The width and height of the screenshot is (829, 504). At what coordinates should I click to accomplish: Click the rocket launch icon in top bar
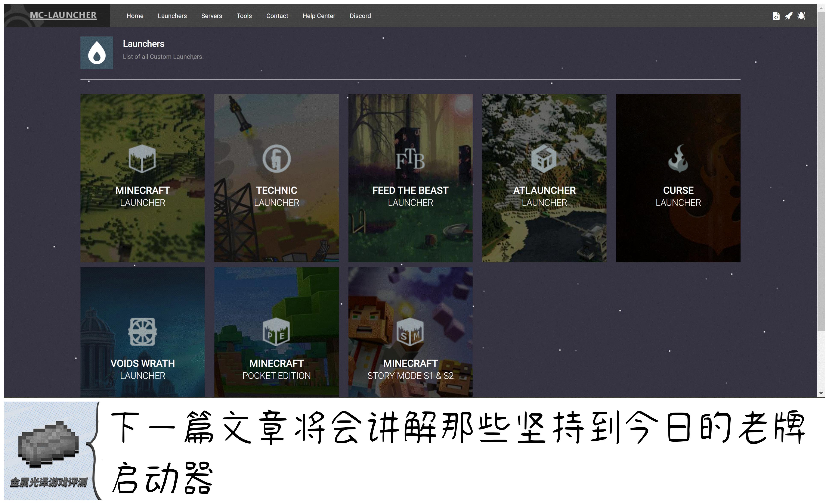789,16
